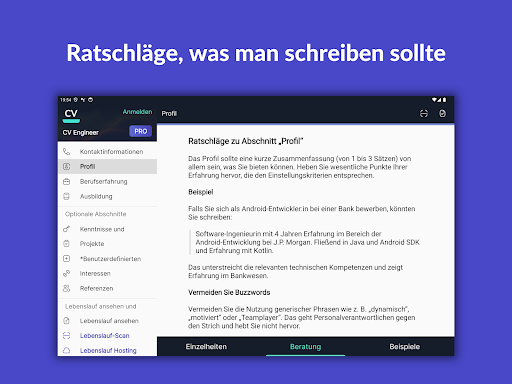Viewport: 512px width, 384px height.
Task: Click the profile icon beside Profil
Action: (x=67, y=166)
